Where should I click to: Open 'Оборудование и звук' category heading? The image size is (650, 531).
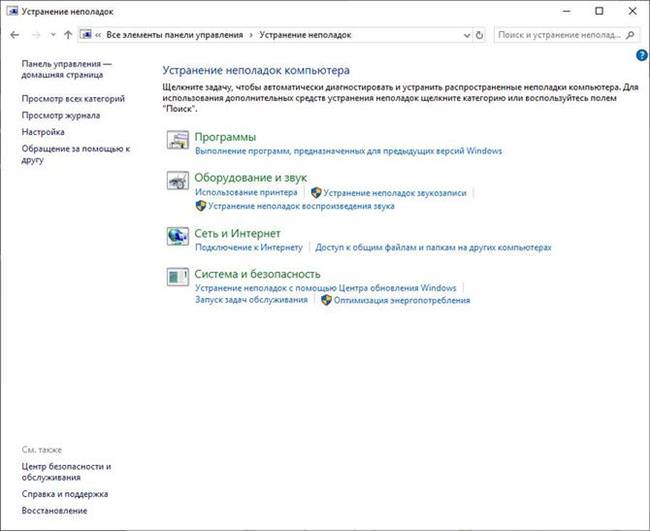[250, 177]
